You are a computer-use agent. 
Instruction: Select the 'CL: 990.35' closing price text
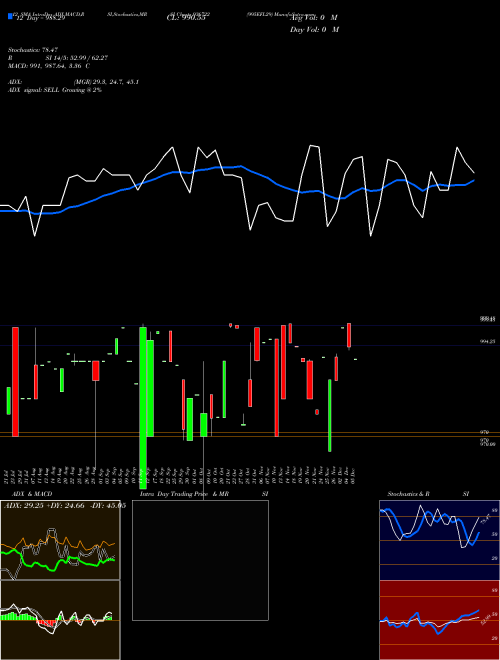pyautogui.click(x=186, y=18)
